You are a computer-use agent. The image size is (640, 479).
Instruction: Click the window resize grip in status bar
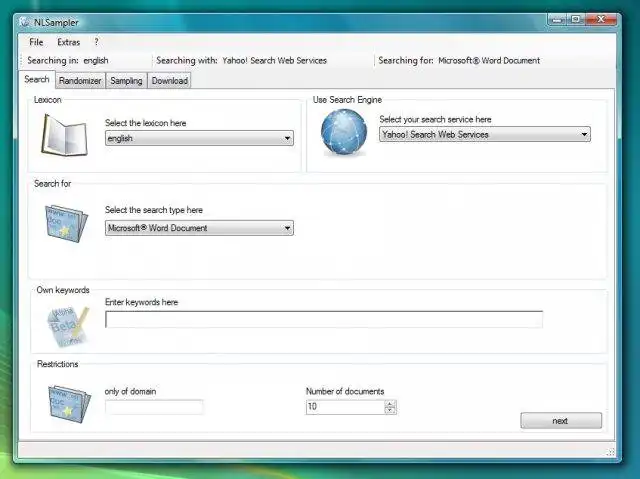(610, 452)
